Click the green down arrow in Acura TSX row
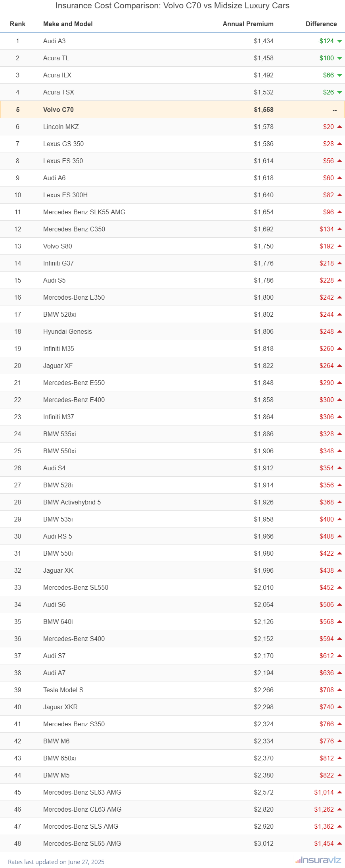345x868 pixels. coord(339,92)
